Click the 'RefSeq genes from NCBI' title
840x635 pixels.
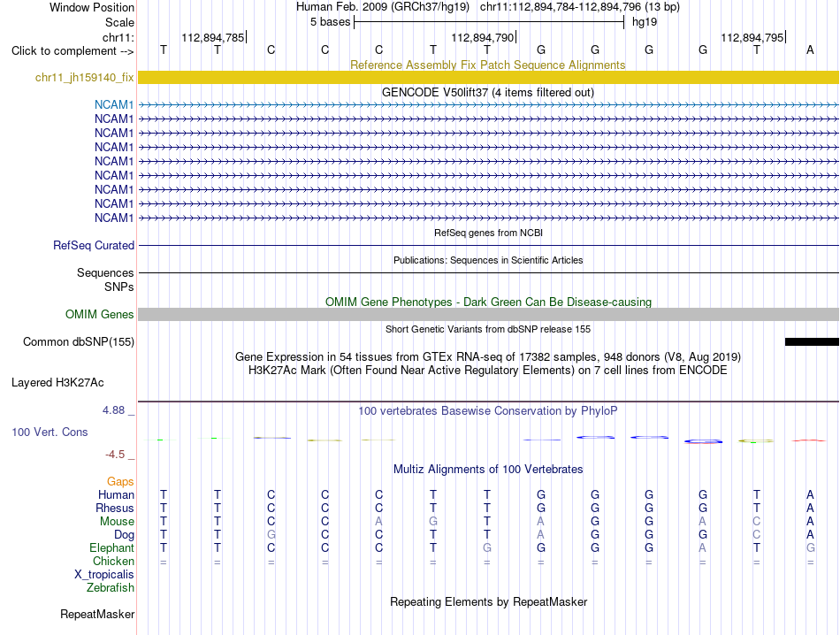click(488, 233)
